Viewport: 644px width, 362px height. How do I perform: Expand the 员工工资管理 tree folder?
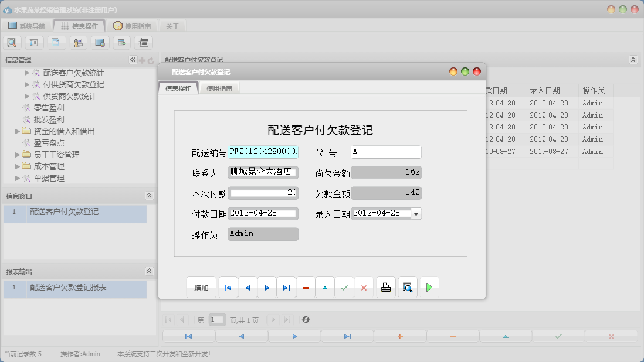(x=18, y=155)
